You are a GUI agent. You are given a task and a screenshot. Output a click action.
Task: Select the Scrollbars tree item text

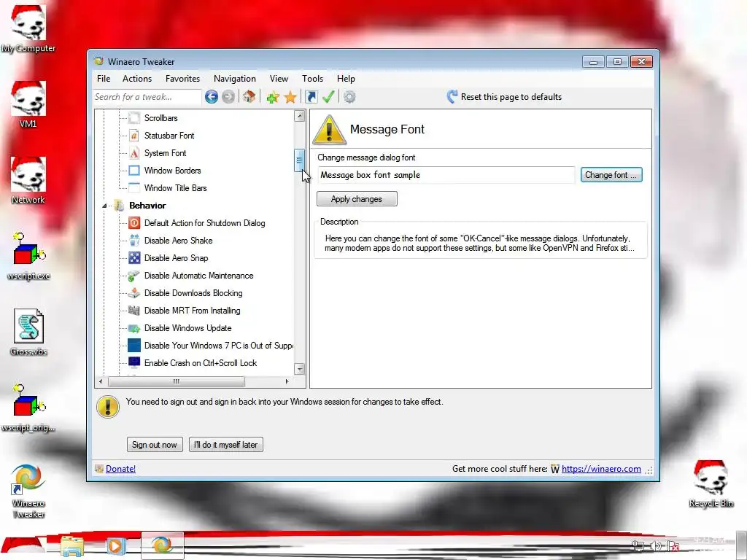click(161, 118)
